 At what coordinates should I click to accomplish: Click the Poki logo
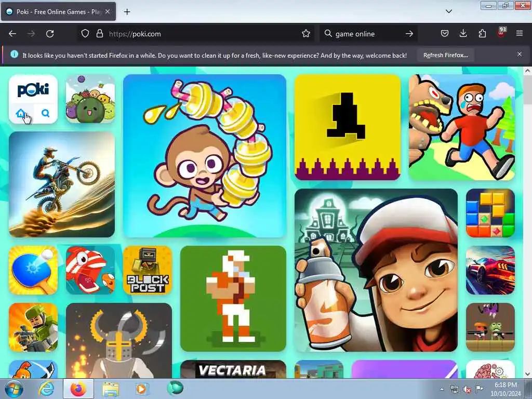click(33, 89)
